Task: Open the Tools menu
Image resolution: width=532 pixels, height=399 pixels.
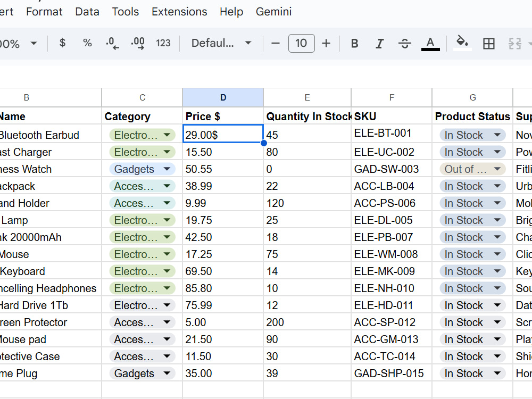Action: coord(125,12)
